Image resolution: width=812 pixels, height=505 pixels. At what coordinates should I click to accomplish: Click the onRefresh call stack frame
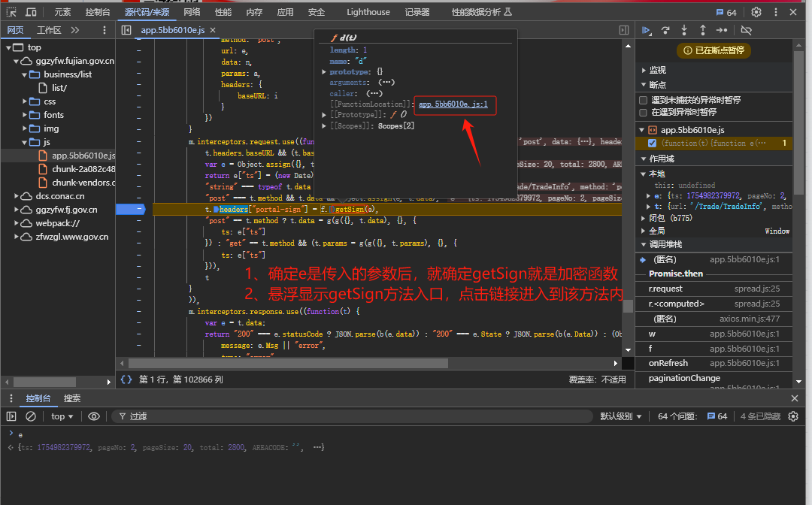click(714, 363)
